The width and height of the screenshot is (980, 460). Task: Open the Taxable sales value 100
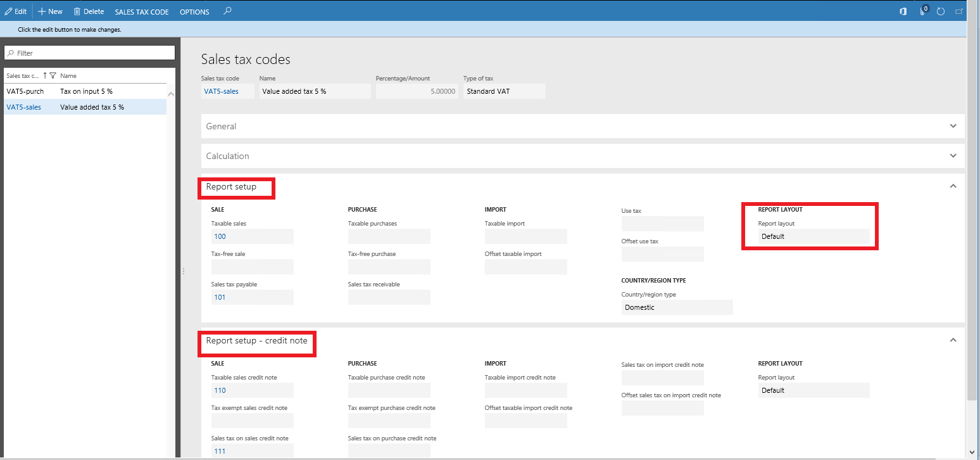coord(220,236)
